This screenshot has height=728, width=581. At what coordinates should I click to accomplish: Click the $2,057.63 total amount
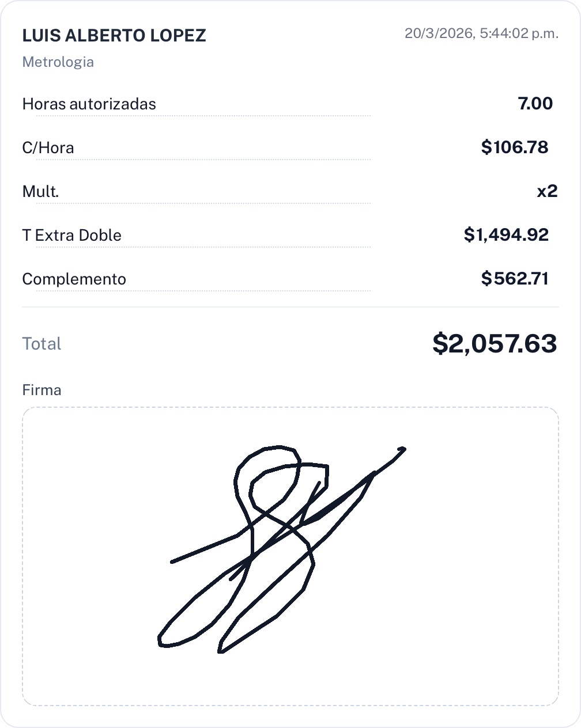click(495, 344)
